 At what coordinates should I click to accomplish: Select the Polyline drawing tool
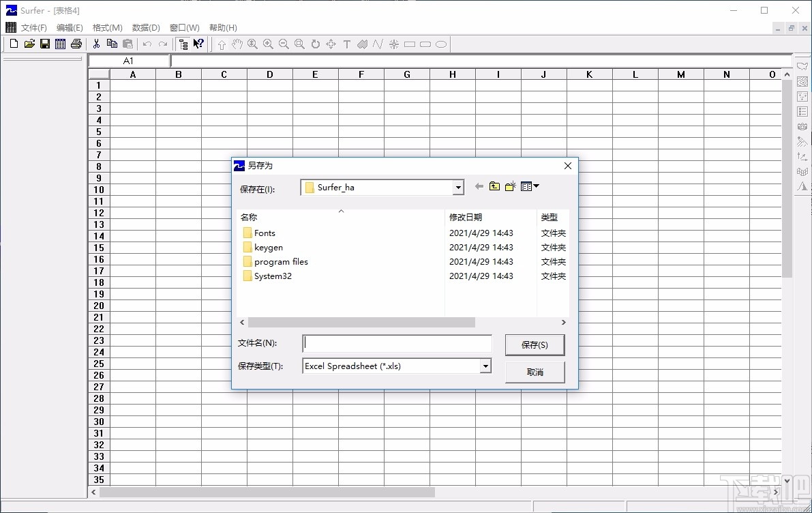[378, 44]
